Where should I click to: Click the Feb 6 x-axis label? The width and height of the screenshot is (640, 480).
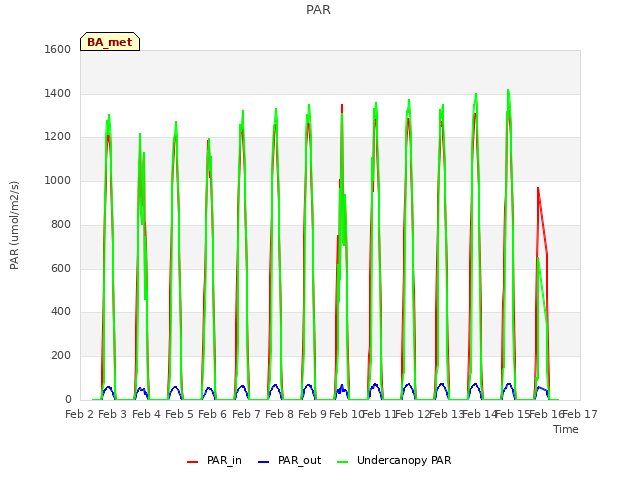tap(212, 414)
